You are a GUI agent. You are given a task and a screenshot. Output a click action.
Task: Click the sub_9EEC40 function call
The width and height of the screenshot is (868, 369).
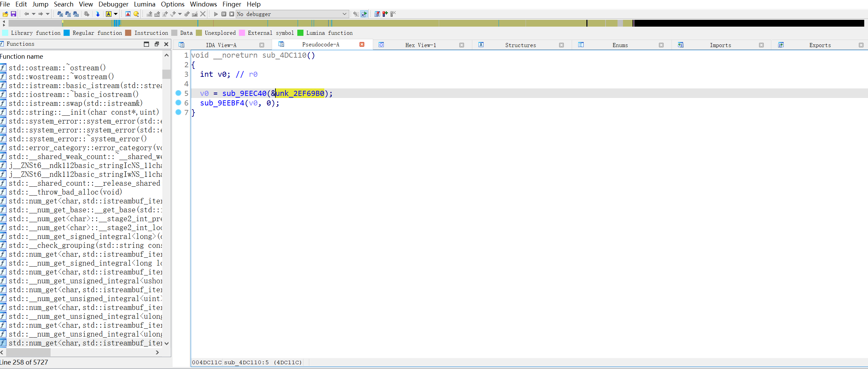[x=244, y=94]
